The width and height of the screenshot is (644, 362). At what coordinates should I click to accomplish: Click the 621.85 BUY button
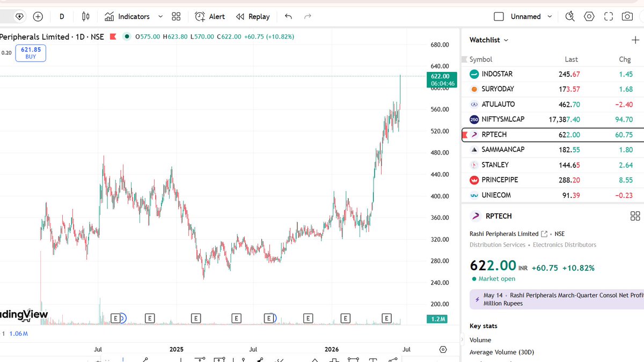31,53
